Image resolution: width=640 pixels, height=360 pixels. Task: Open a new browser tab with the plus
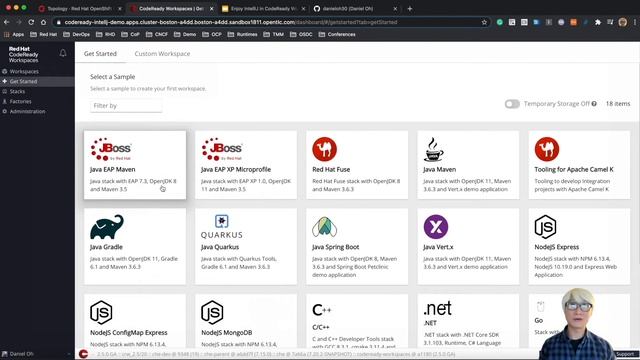(410, 8)
